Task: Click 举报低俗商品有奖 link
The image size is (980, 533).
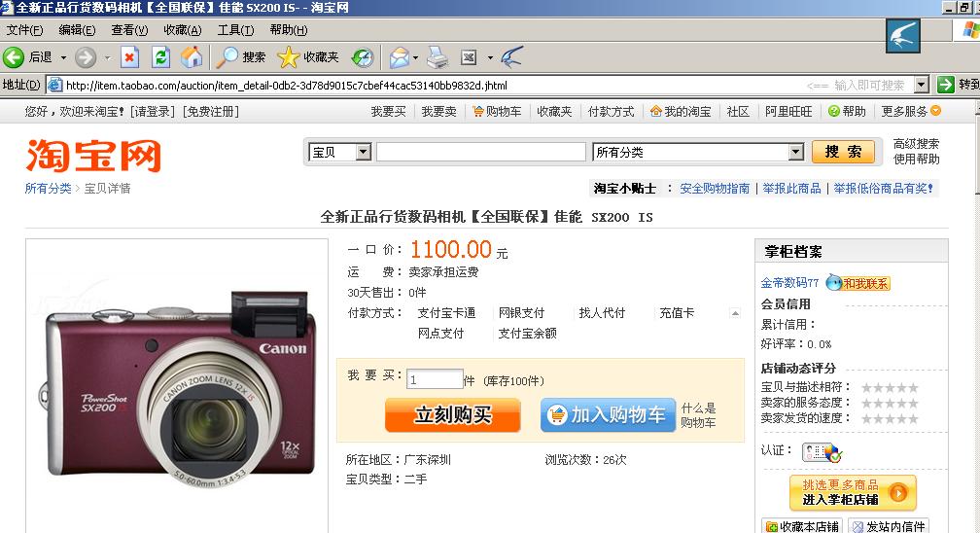Action: 883,189
